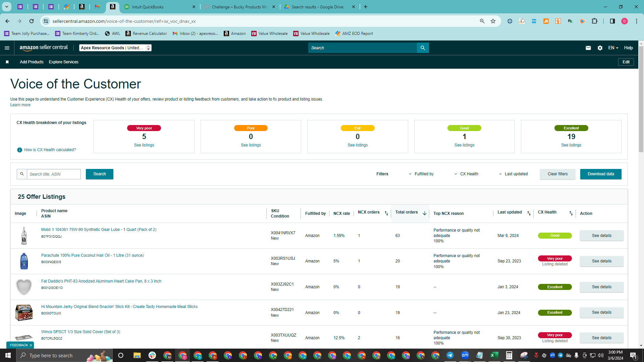See listings under the Excellent card
Screen dimensions: 644x362
click(x=571, y=145)
